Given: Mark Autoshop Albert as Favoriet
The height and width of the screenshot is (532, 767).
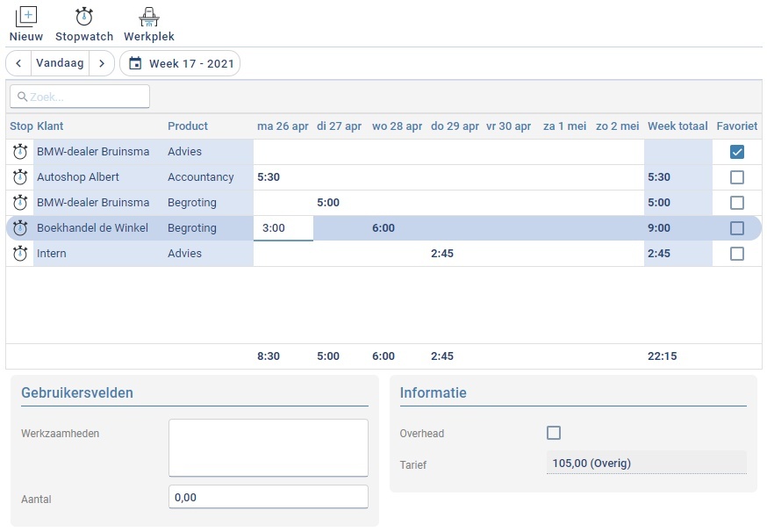Looking at the screenshot, I should [737, 177].
